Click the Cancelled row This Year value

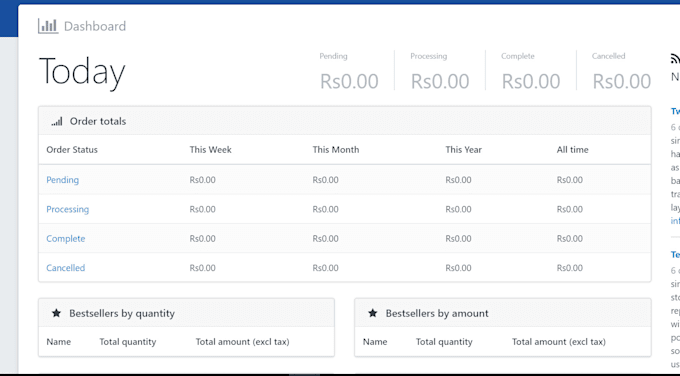point(458,268)
